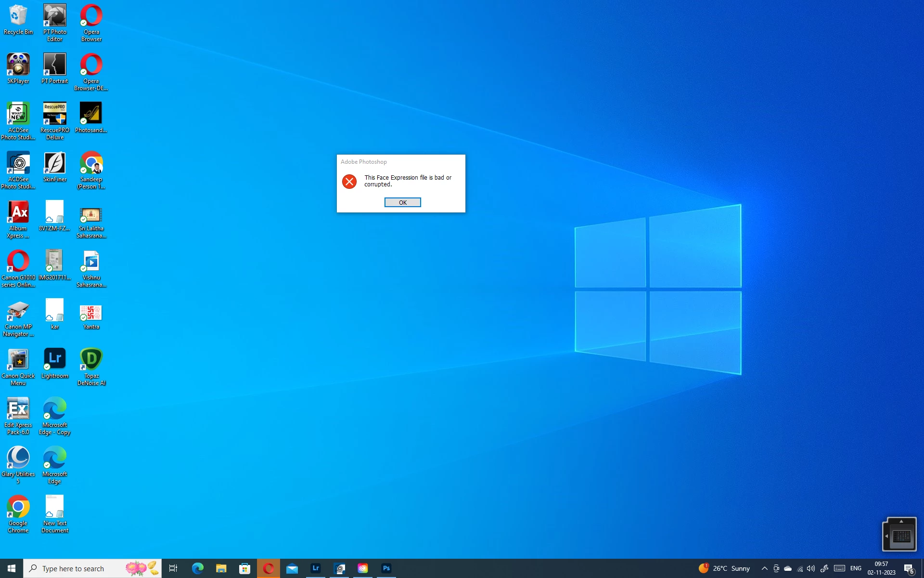Open the Windows Start menu
Image resolution: width=924 pixels, height=578 pixels.
tap(12, 568)
